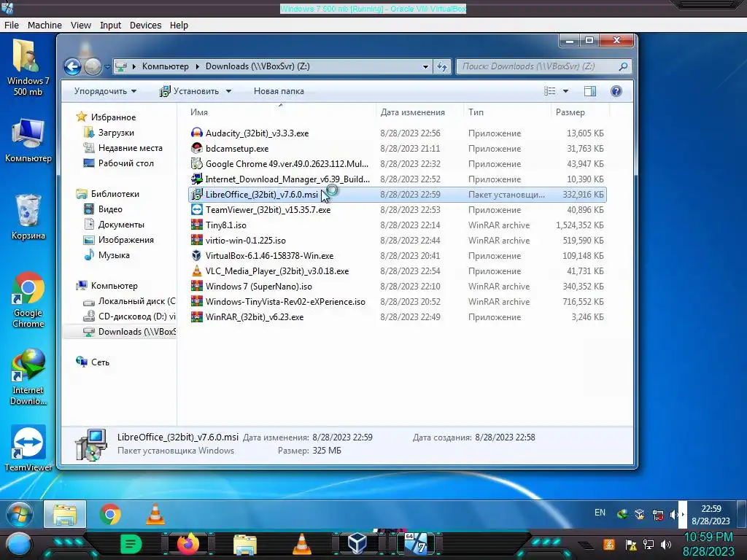
Task: Click VLC icon in guest taskbar
Action: point(155,514)
